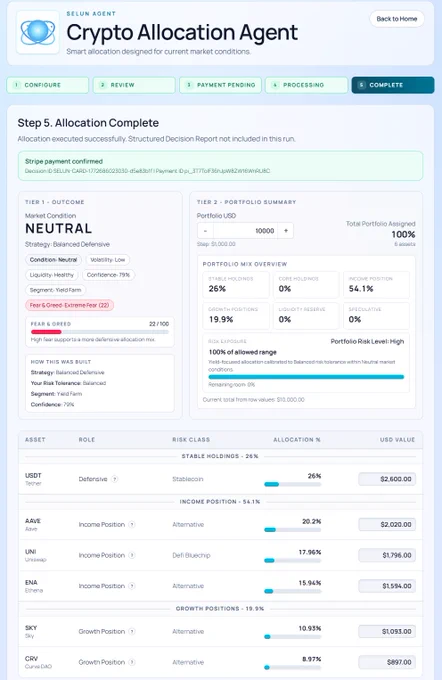This screenshot has height=680, width=442.
Task: Click the Liquidity: Healthy tag
Action: point(52,275)
